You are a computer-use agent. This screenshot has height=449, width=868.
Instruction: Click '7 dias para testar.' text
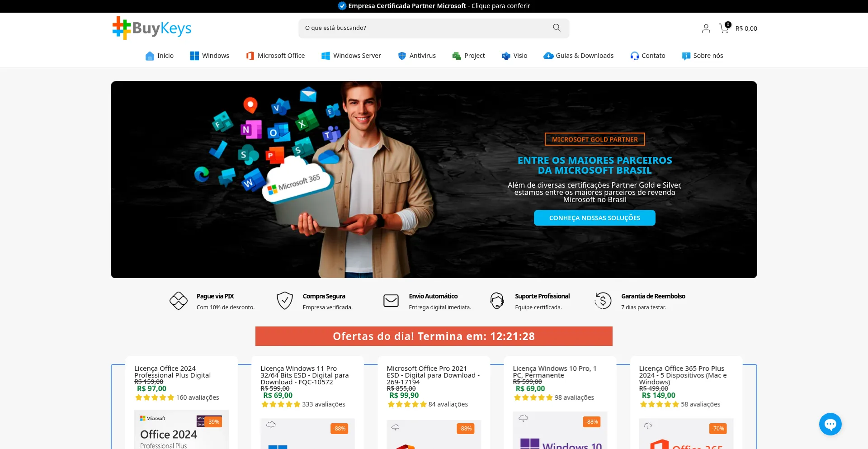pyautogui.click(x=643, y=307)
